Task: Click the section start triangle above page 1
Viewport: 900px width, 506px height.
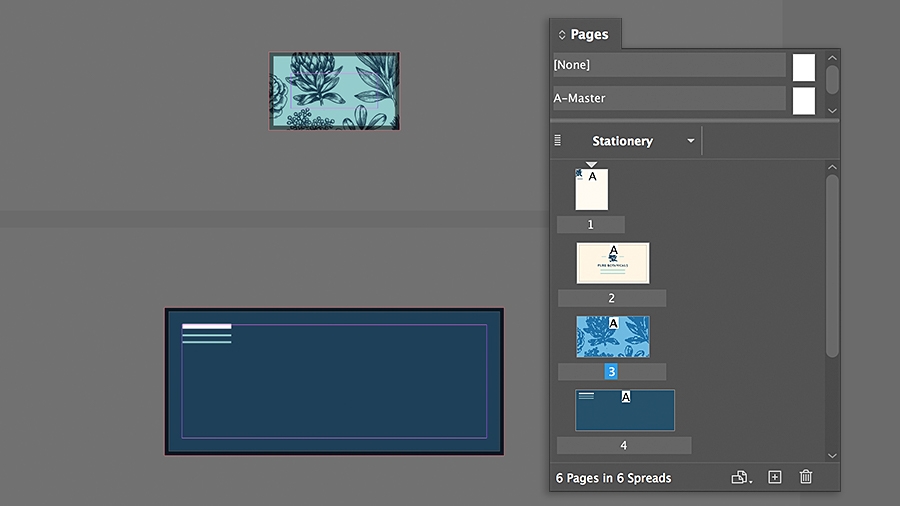Action: coord(592,165)
